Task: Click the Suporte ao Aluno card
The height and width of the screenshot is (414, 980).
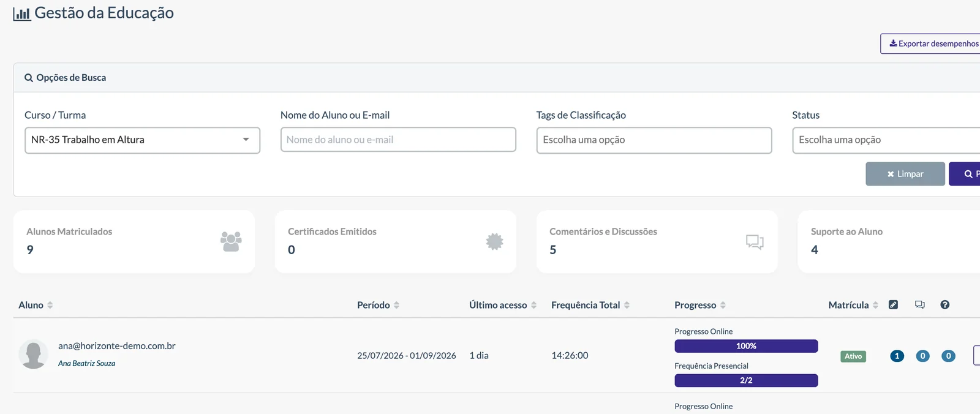Action: coord(889,241)
